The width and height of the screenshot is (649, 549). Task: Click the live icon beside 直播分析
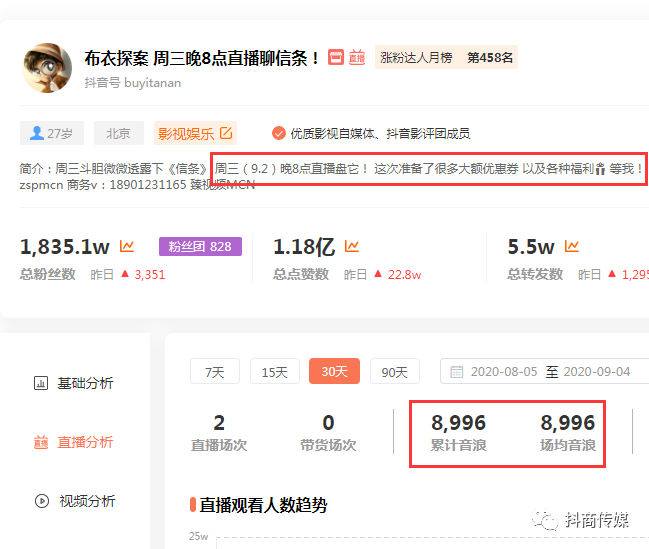coord(41,442)
